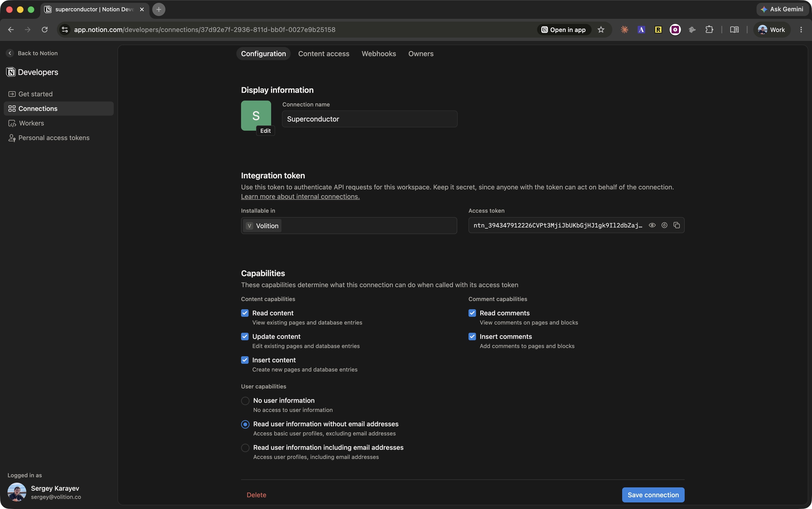
Task: Uncheck the Insert comments checkbox
Action: point(472,337)
